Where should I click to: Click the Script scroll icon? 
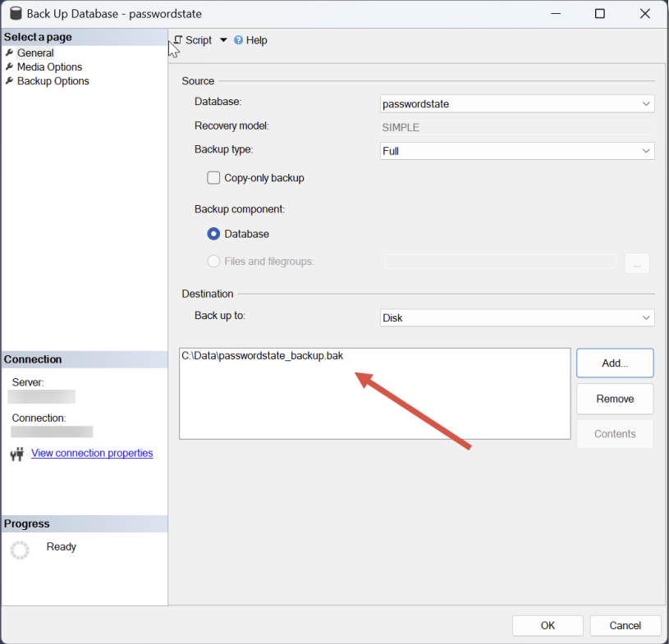coord(178,39)
